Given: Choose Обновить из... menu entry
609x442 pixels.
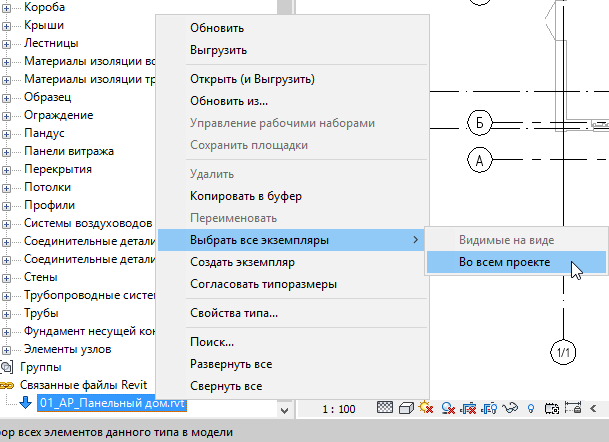Looking at the screenshot, I should tap(292, 101).
